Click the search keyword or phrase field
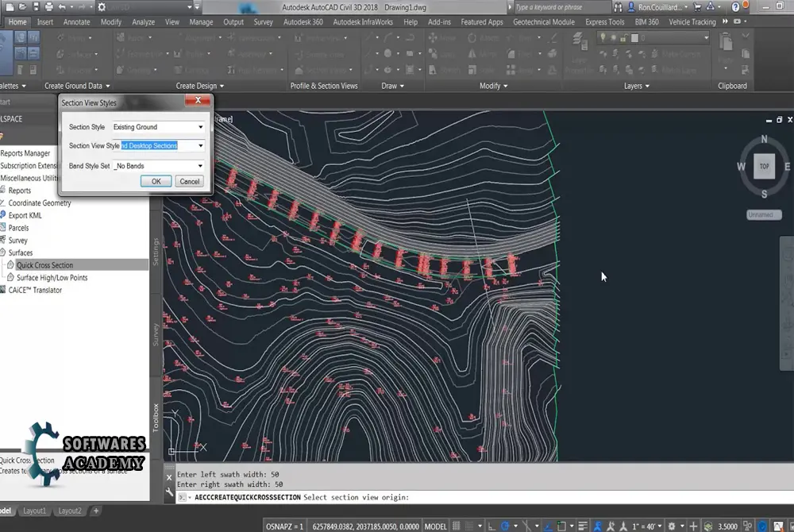This screenshot has height=532, width=794. [x=561, y=7]
